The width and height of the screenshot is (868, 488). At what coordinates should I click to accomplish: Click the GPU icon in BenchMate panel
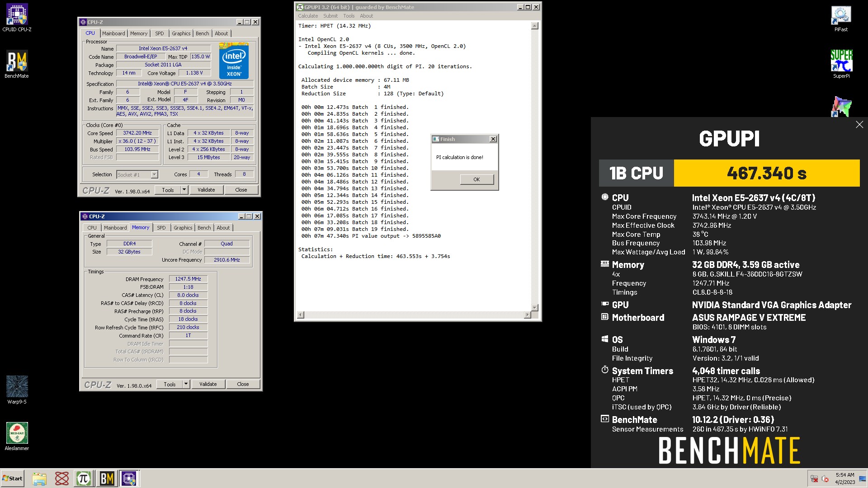605,305
